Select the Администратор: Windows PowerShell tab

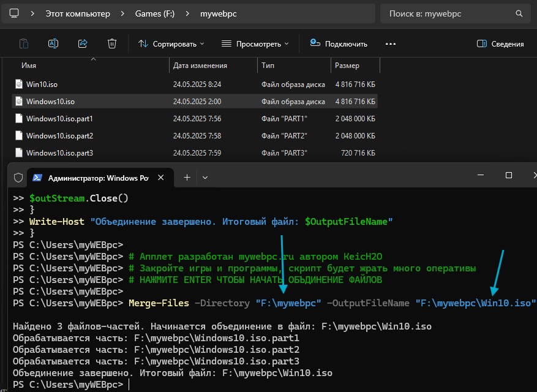pos(100,178)
